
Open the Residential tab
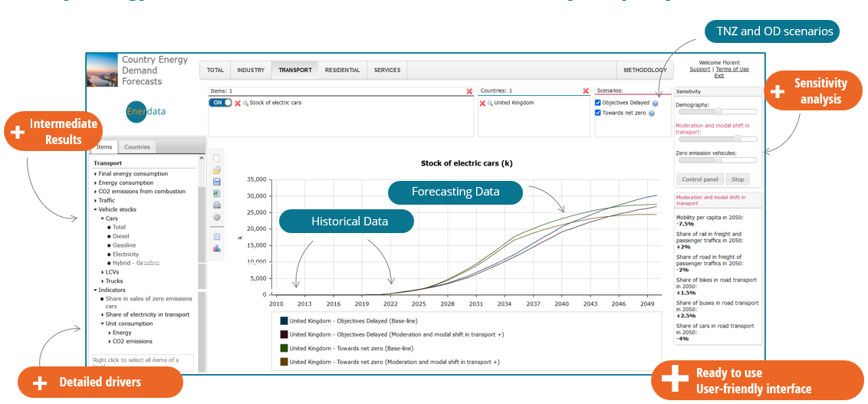[342, 70]
